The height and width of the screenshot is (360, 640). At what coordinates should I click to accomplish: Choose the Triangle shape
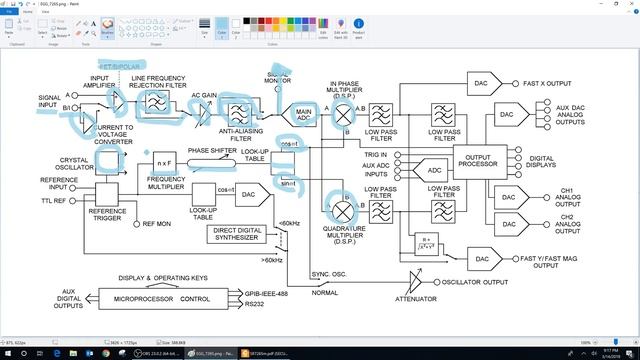coord(162,22)
